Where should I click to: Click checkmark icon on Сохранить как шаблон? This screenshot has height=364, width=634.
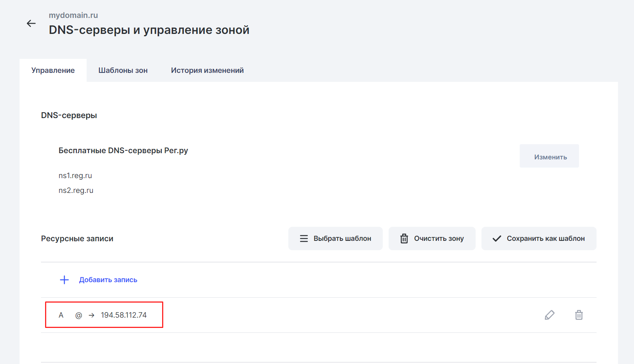[x=497, y=239]
